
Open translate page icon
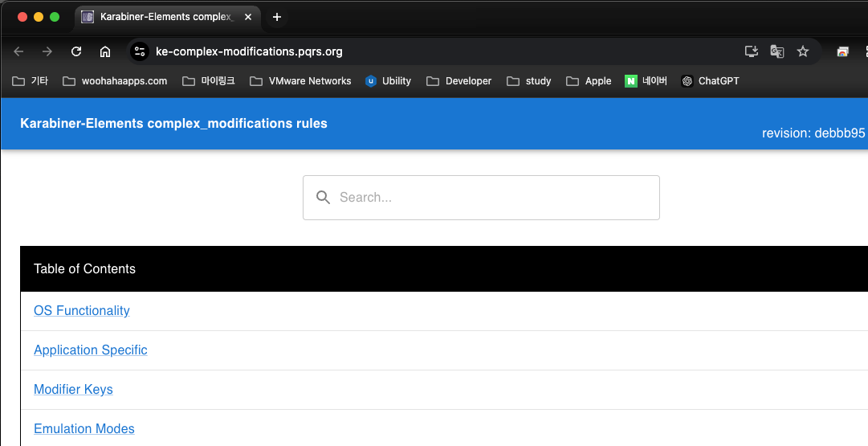[x=777, y=51]
